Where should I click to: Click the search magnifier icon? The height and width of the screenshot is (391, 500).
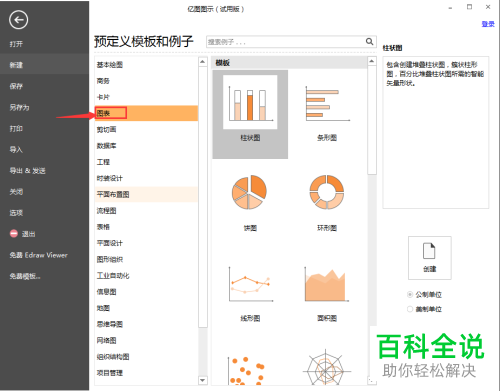point(369,42)
